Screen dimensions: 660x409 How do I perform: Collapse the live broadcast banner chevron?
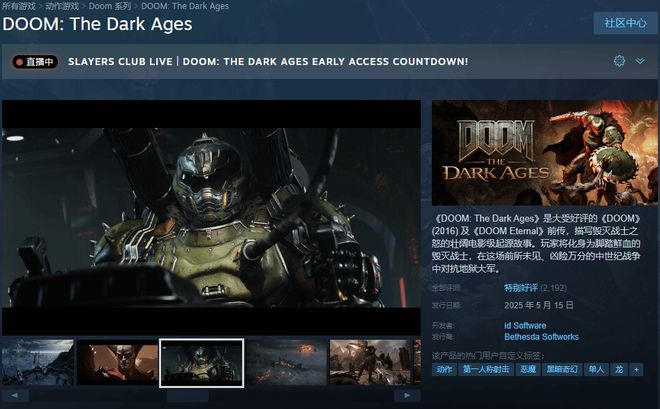point(640,61)
